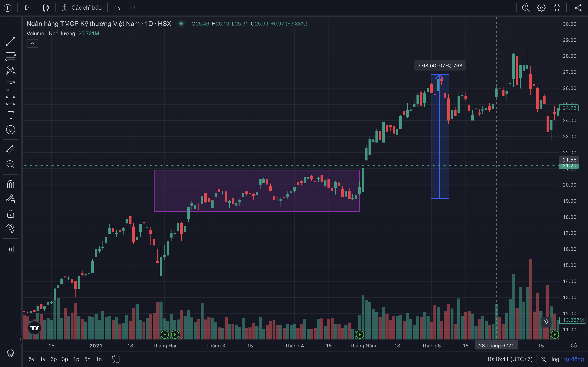
Task: Click the tự động auto scale button
Action: coord(574,359)
